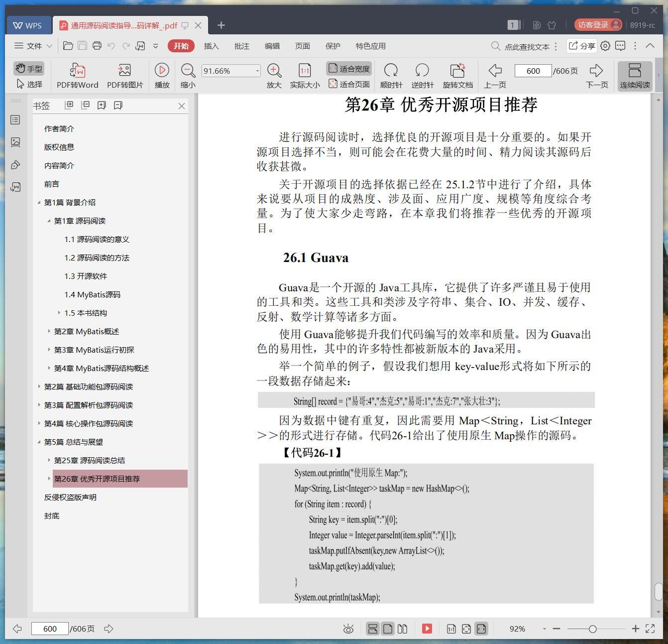Viewport: 668px width, 644px height.
Task: Expand 1.5 本书结构 bookmark
Action: 59,313
